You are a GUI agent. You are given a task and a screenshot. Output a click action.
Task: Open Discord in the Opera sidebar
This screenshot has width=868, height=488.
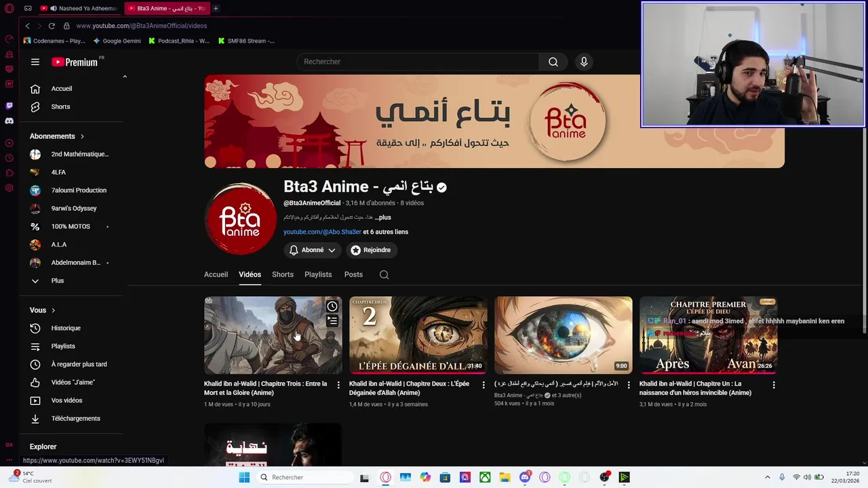click(x=9, y=121)
